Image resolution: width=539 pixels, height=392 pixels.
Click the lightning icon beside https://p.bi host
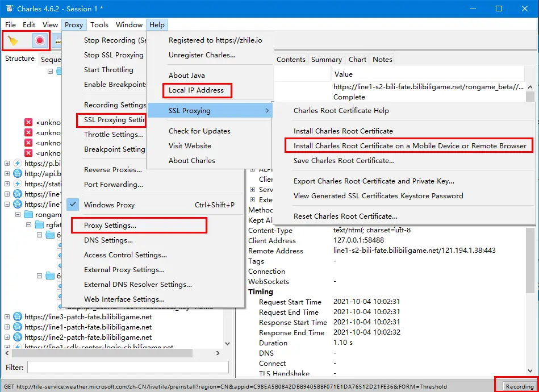click(17, 164)
